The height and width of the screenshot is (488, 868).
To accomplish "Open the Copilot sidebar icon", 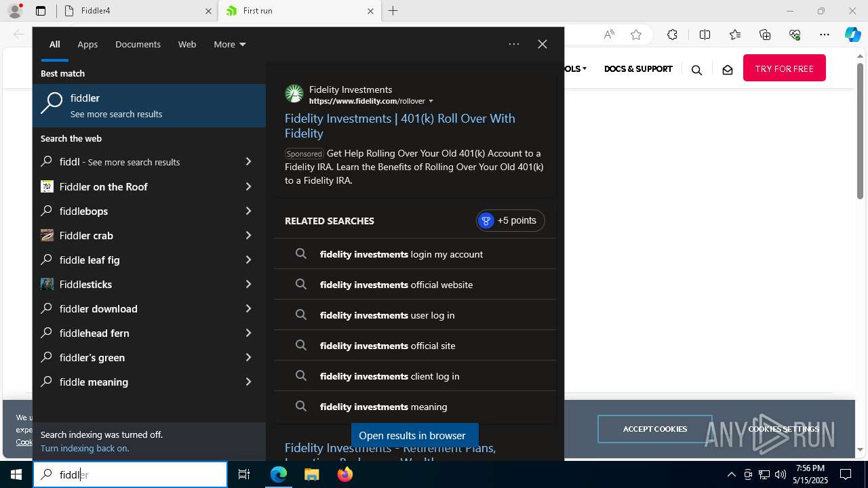I will 853,35.
